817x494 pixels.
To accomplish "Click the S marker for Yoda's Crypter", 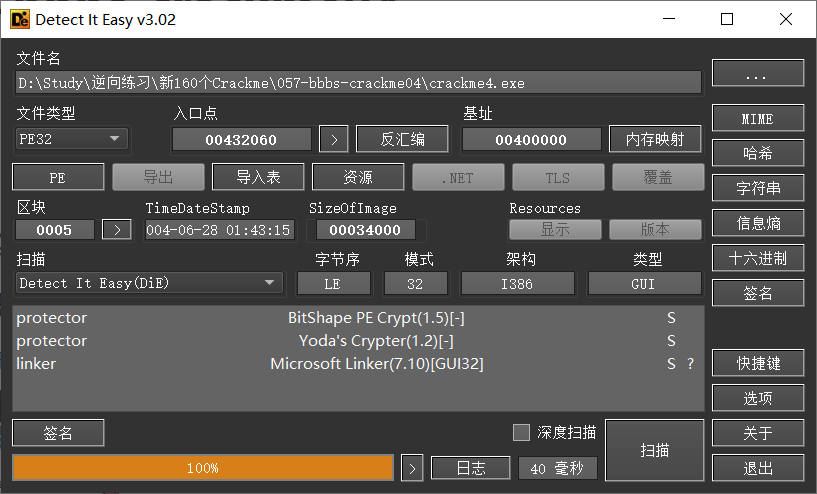I will click(671, 341).
